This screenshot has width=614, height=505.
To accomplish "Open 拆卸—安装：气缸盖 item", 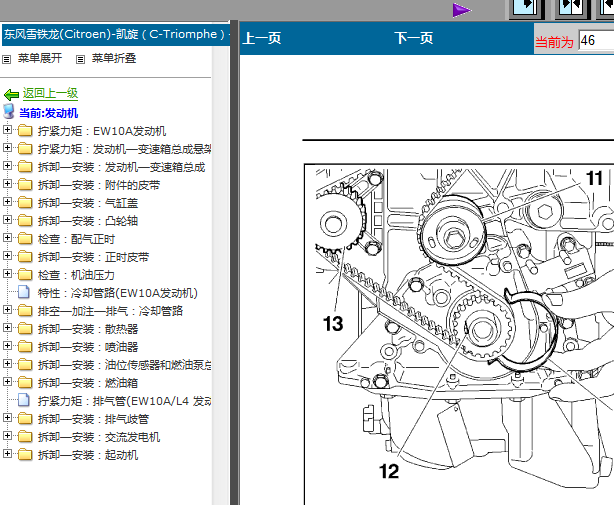I will [88, 203].
